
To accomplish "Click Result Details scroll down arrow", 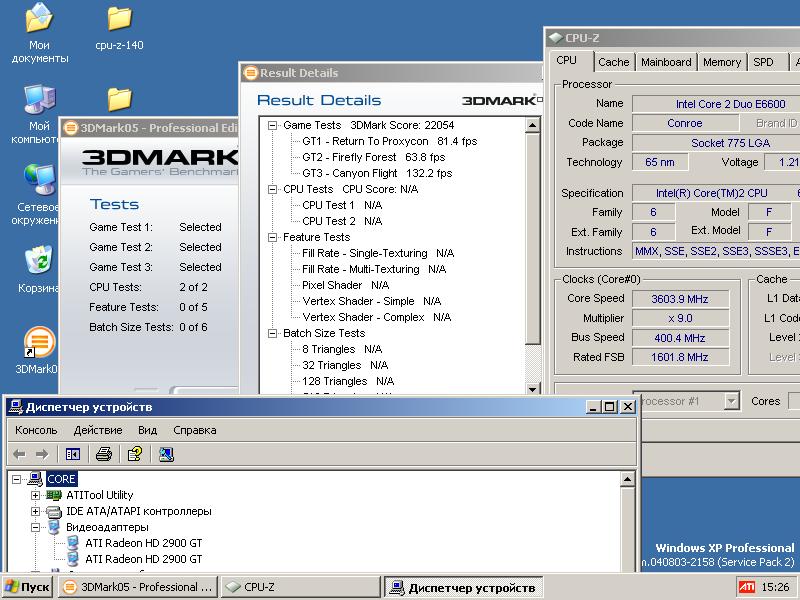I will 532,389.
